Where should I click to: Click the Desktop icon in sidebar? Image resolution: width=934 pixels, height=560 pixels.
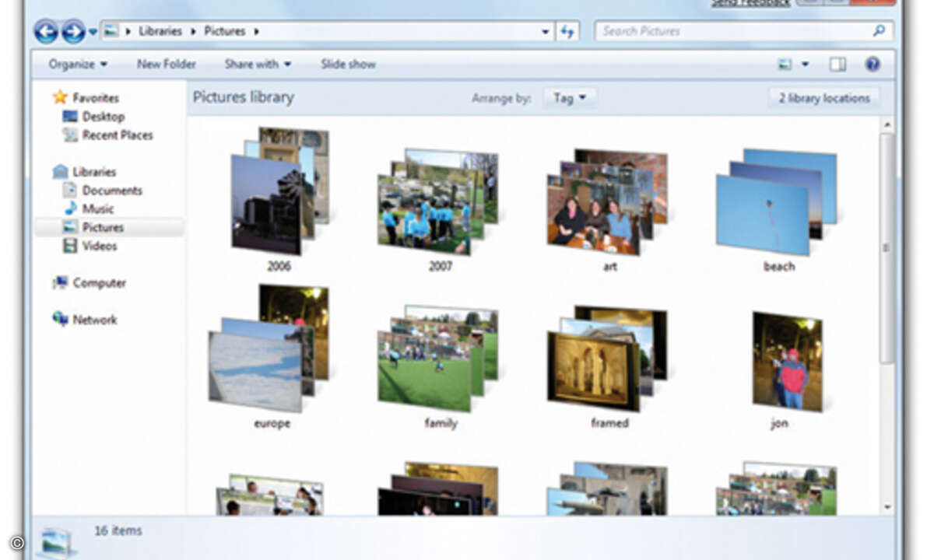pyautogui.click(x=70, y=117)
